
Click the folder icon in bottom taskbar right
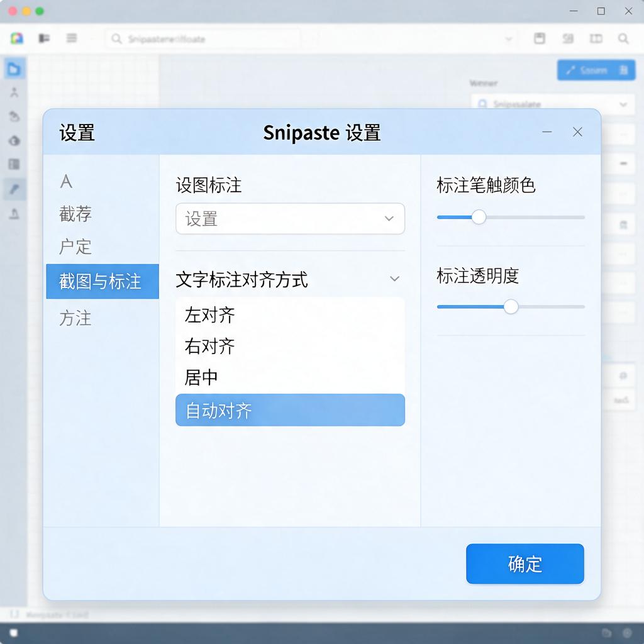(x=606, y=633)
